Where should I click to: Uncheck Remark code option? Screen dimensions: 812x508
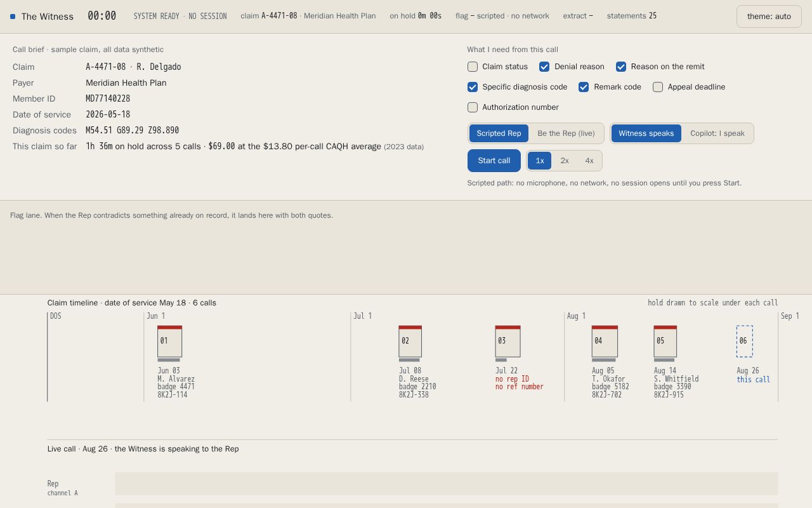click(x=584, y=87)
